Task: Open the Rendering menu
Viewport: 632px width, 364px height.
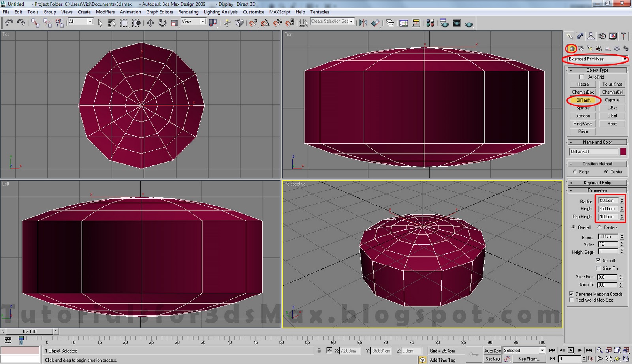Action: tap(188, 12)
